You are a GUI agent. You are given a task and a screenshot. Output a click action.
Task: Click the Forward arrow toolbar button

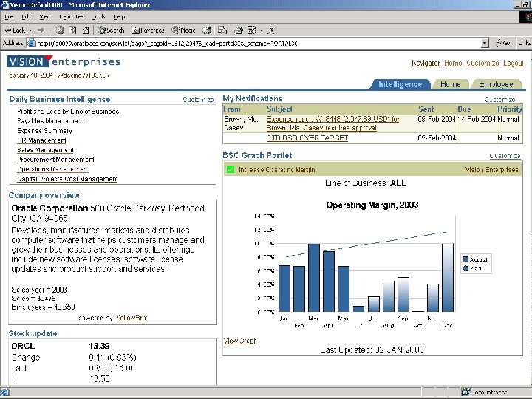41,30
